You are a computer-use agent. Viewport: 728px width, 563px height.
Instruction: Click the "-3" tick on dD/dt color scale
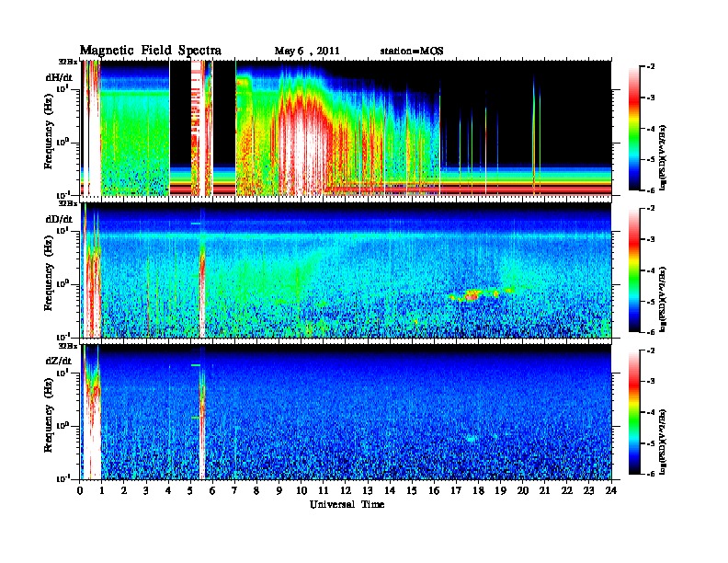coord(651,239)
